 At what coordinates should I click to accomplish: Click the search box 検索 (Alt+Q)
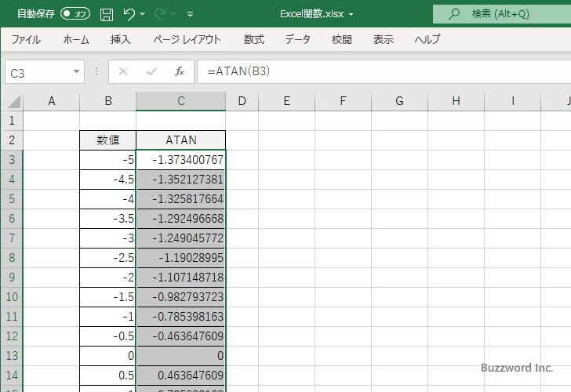tap(502, 14)
